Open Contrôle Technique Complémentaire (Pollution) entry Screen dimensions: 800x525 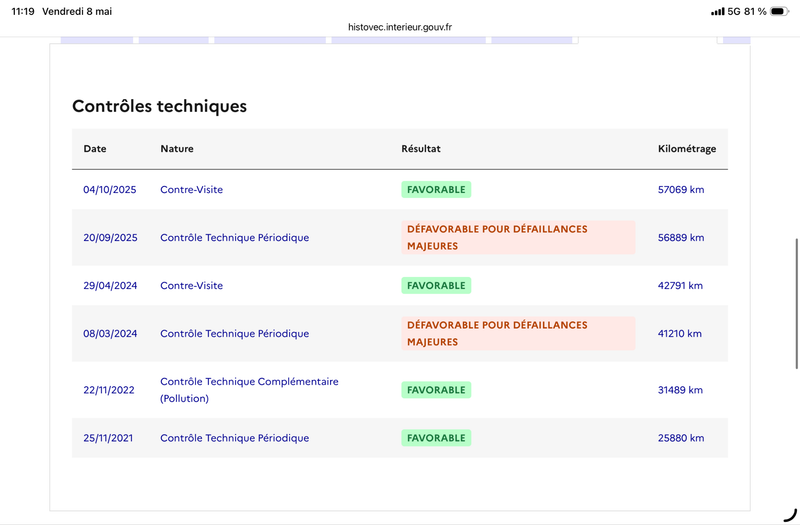[x=249, y=390]
